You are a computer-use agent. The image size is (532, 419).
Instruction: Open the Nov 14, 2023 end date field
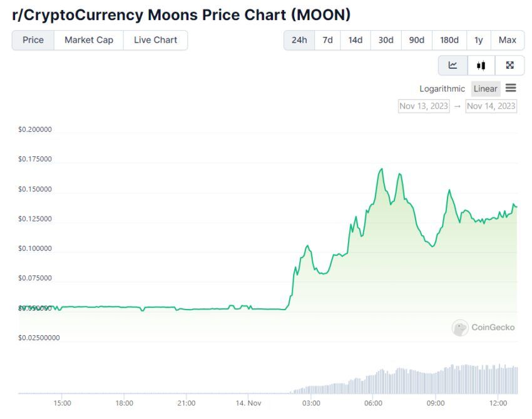tap(491, 106)
